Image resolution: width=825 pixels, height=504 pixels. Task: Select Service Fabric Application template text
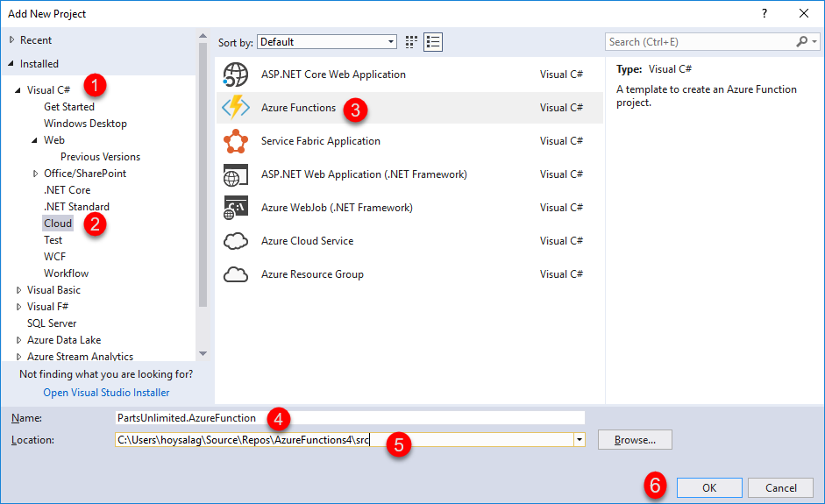tap(320, 141)
